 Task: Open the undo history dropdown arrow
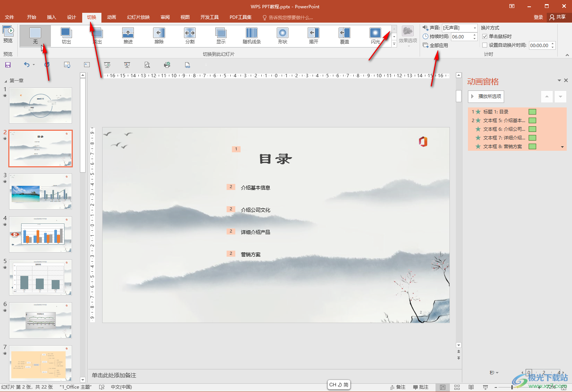pyautogui.click(x=34, y=65)
